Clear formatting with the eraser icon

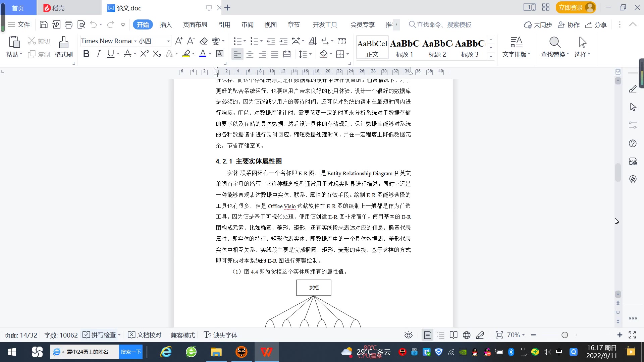click(204, 41)
